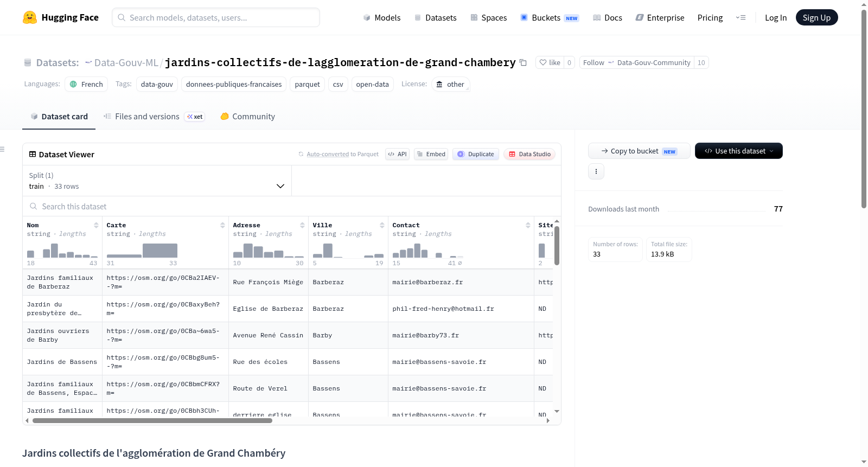Open the Data-Gouv-ML organization link

pyautogui.click(x=126, y=62)
